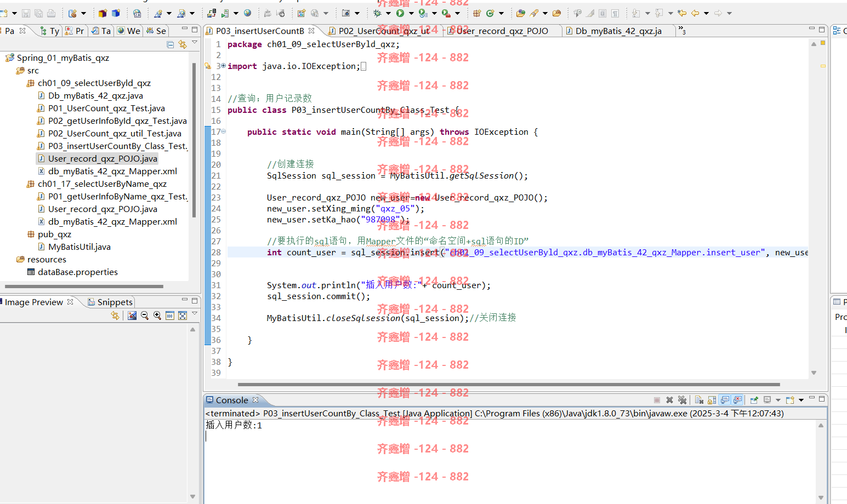Minimize the Console view
This screenshot has width=847, height=504.
click(812, 398)
